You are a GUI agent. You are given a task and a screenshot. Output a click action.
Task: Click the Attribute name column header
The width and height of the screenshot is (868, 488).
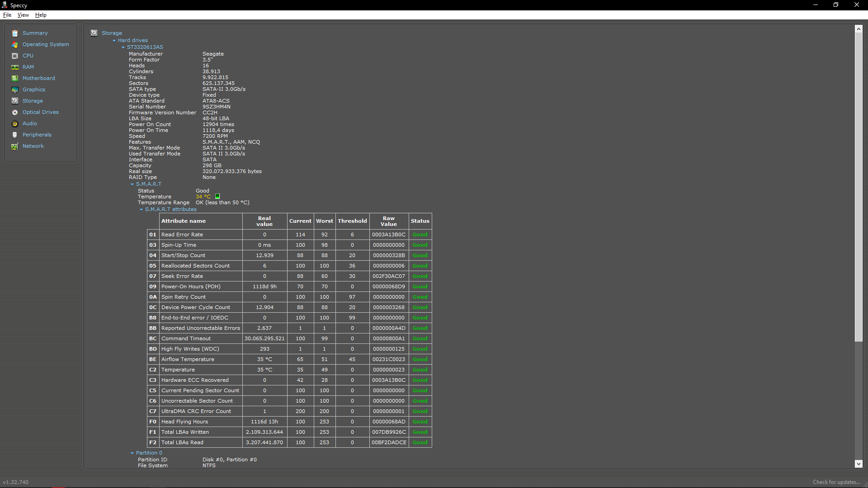(x=201, y=221)
